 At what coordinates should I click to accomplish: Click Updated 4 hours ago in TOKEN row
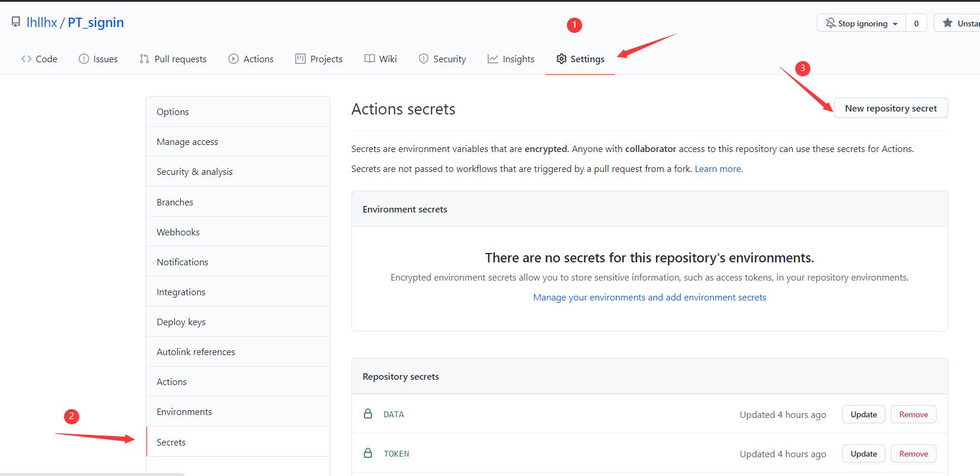pyautogui.click(x=783, y=454)
